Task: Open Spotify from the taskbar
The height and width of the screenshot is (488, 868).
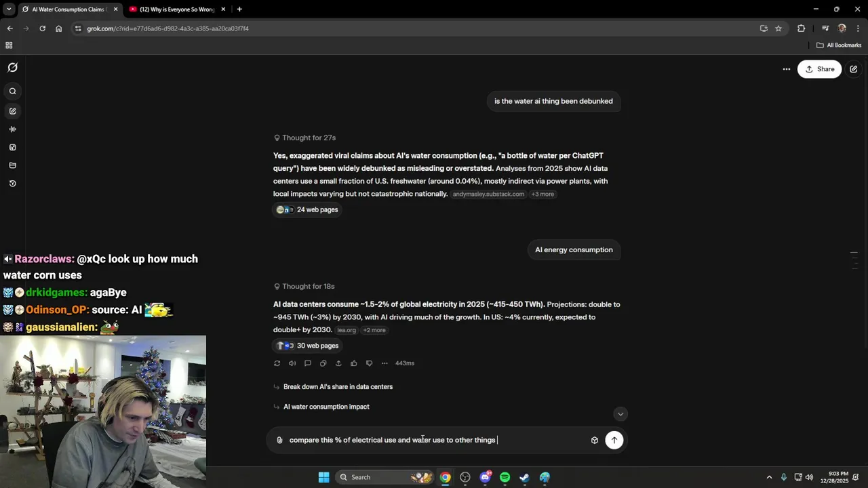Action: click(505, 477)
